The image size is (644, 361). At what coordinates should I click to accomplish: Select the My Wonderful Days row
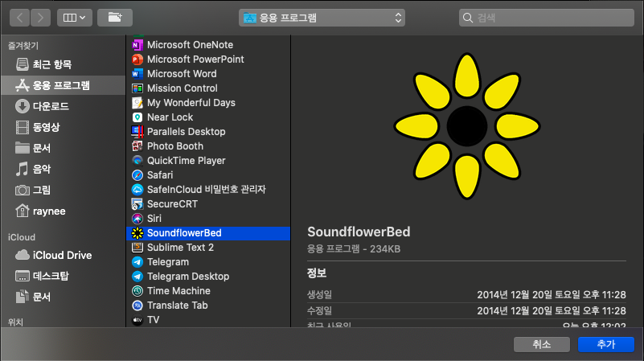208,103
